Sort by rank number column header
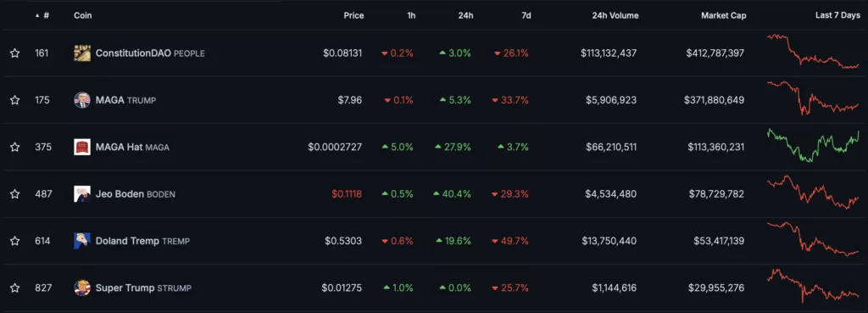This screenshot has width=868, height=313. (42, 15)
